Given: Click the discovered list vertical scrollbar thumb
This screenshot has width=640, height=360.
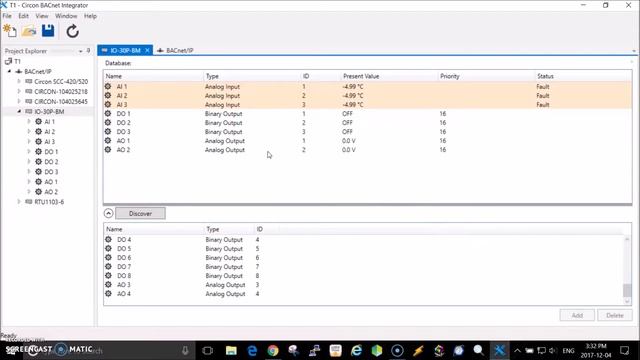Looking at the screenshot, I should [x=627, y=290].
